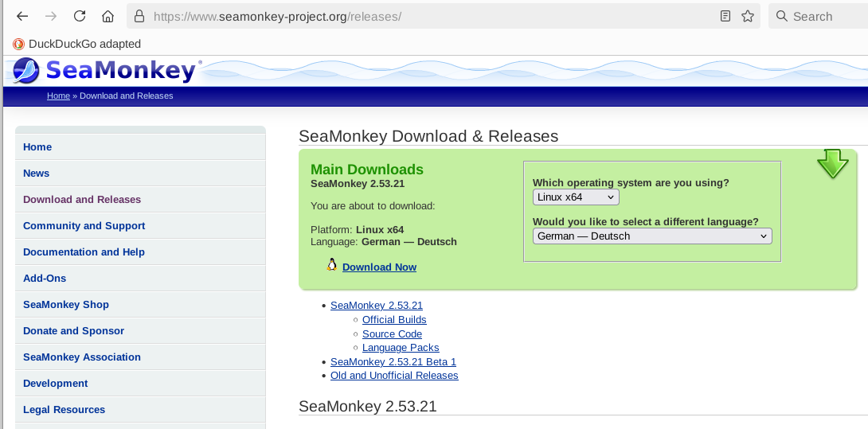
Task: Click the Home breadcrumb link
Action: (x=58, y=96)
